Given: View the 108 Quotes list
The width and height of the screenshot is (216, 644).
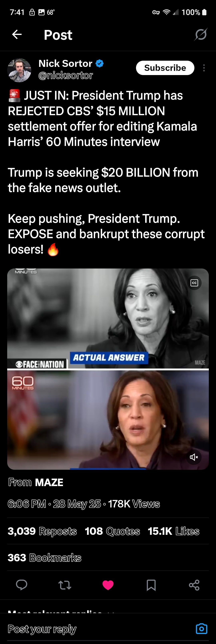Looking at the screenshot, I should tap(112, 531).
